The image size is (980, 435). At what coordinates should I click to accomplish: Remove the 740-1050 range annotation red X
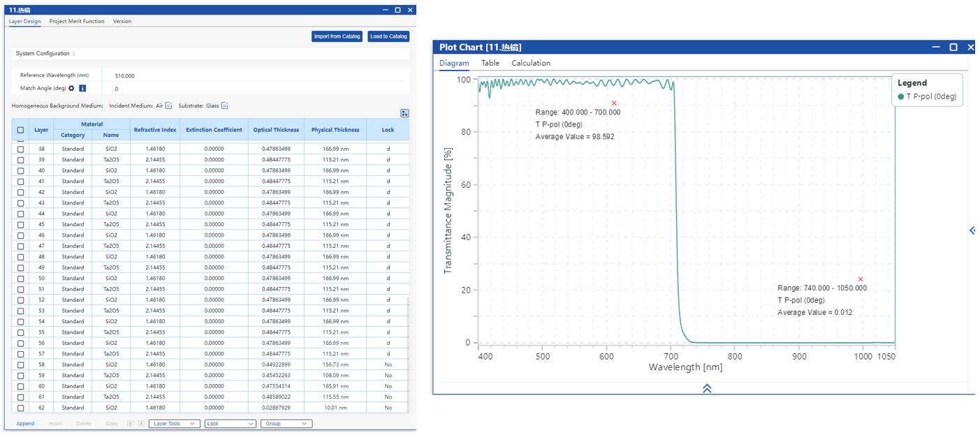coord(861,279)
